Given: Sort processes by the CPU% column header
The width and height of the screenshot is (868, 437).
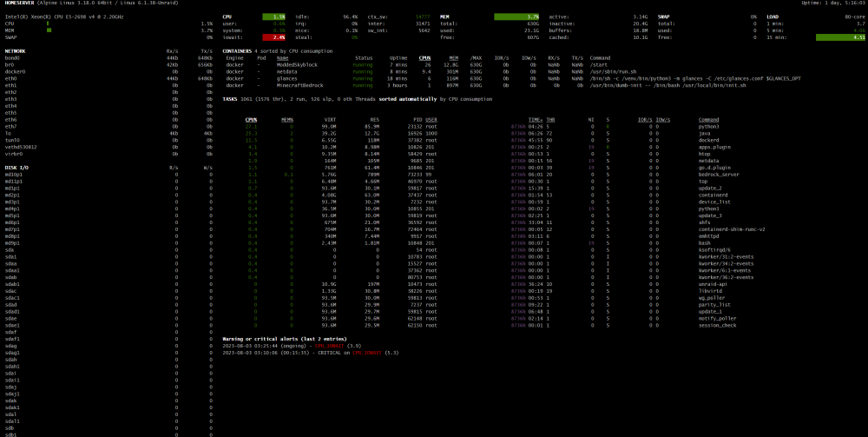Looking at the screenshot, I should point(251,120).
